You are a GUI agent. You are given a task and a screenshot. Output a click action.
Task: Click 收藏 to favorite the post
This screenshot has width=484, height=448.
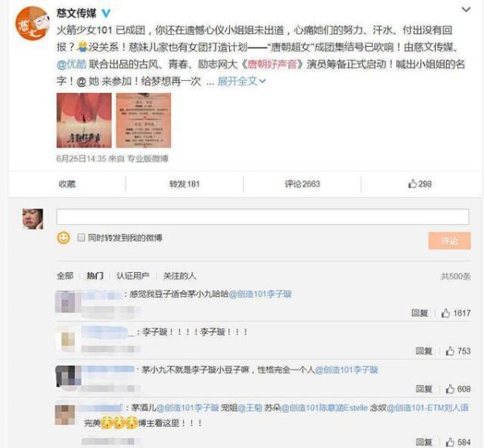pyautogui.click(x=67, y=184)
